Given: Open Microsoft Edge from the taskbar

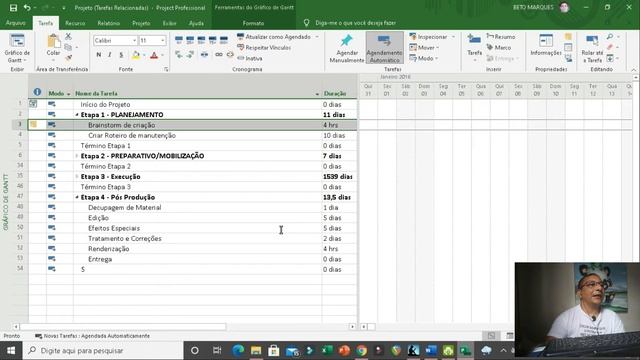Looking at the screenshot, I should [238, 350].
